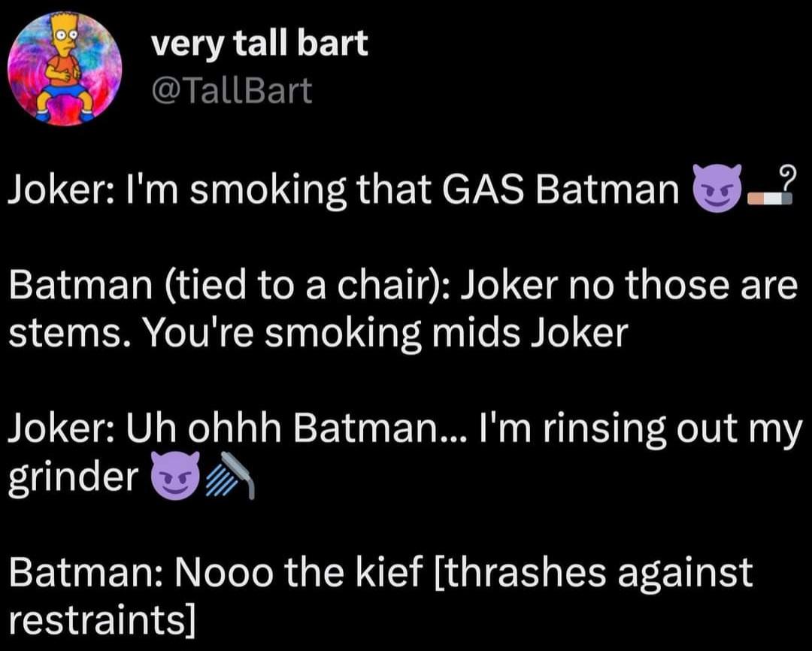
Task: Open the @TallBart handle link
Action: [x=232, y=91]
